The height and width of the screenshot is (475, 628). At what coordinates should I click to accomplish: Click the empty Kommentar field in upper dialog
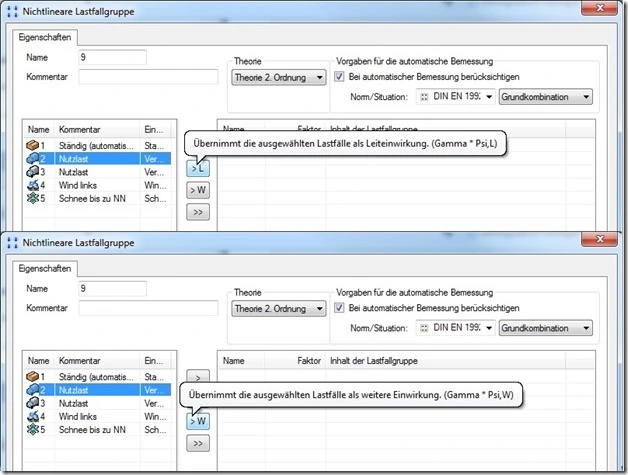(x=148, y=76)
